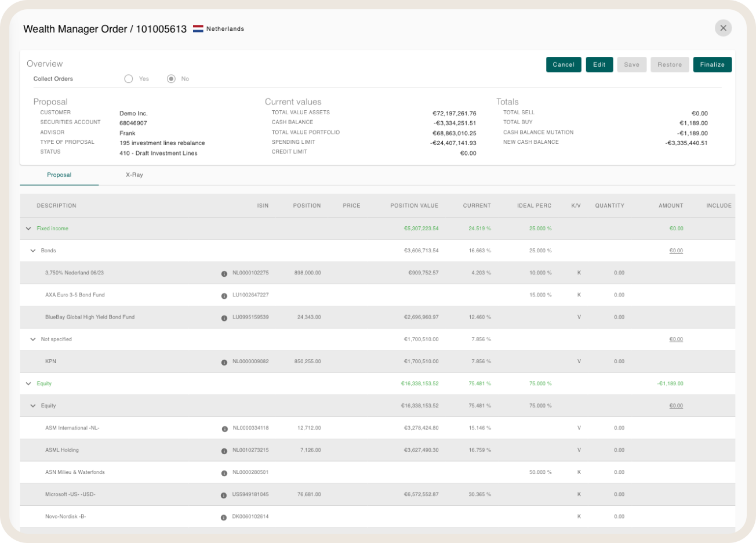Sort by Description column header

[56, 206]
